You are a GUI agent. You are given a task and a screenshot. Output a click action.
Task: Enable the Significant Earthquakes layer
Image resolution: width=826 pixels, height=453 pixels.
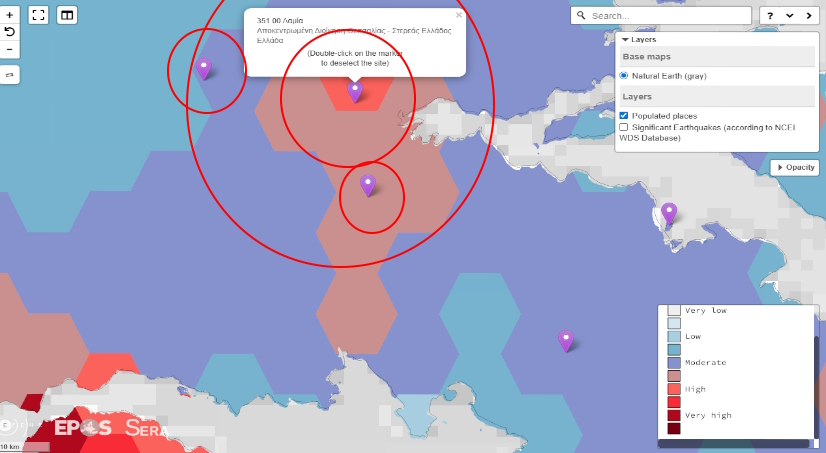[624, 127]
